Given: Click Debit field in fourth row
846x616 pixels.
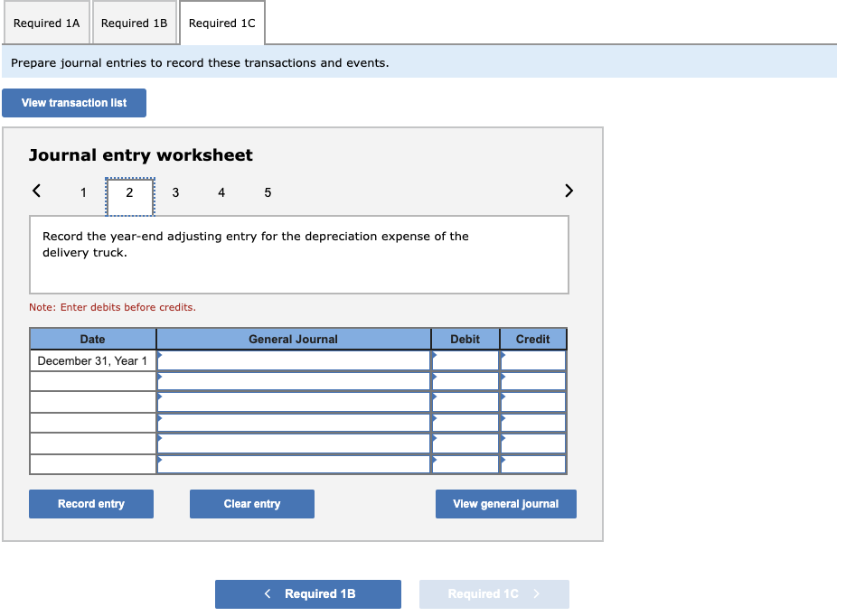Looking at the screenshot, I should [x=465, y=423].
